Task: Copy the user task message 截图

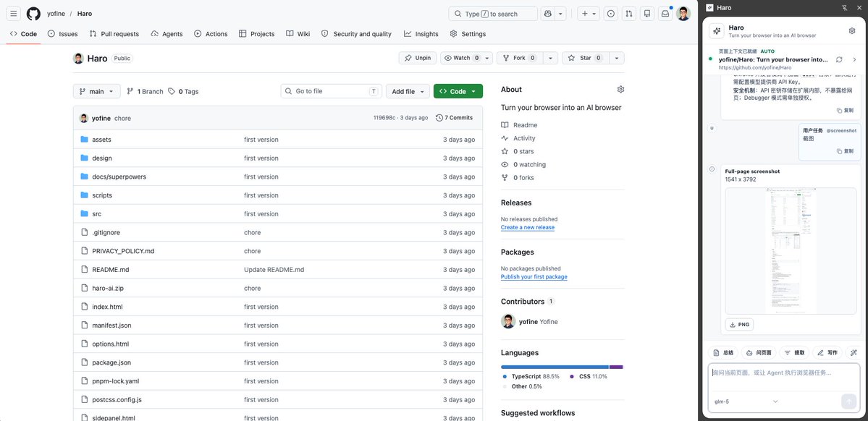Action: point(845,151)
